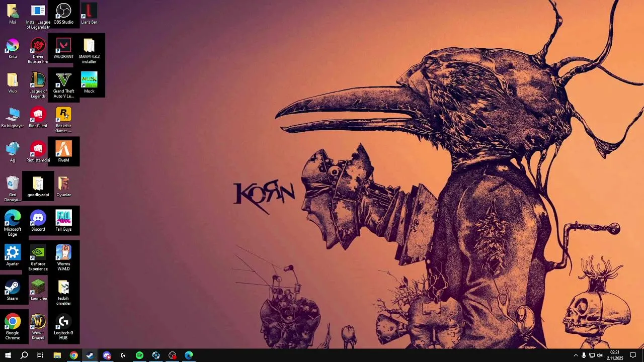This screenshot has width=644, height=362.
Task: Open the Wub folder icon
Action: coord(13,83)
